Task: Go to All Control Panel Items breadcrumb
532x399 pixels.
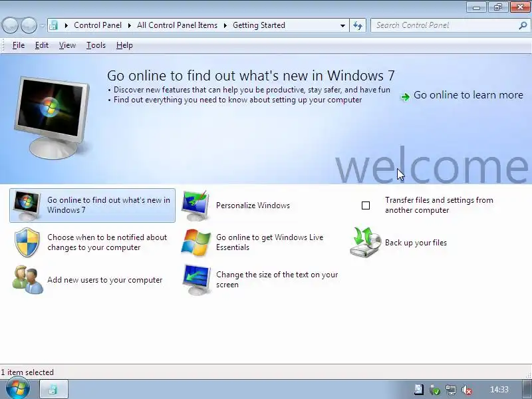Action: click(177, 25)
